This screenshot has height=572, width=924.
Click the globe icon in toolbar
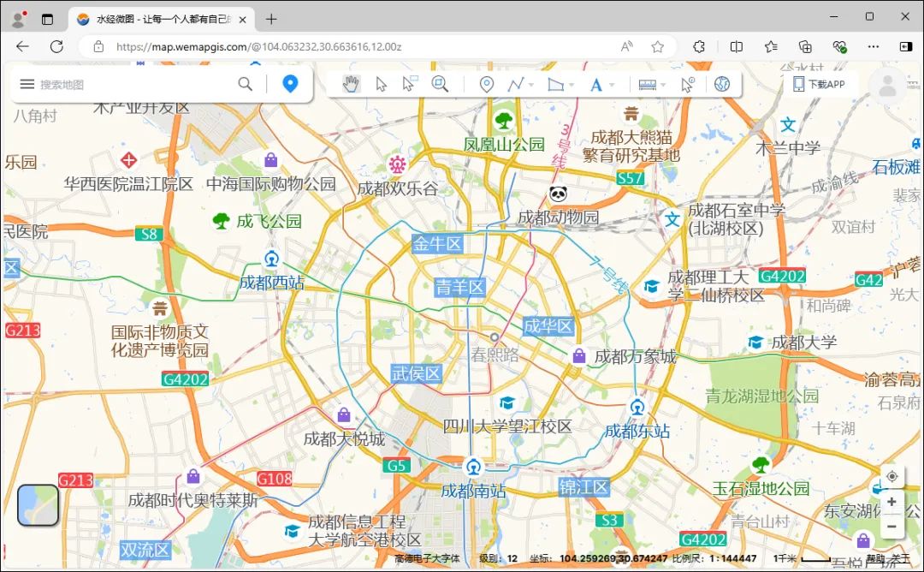click(722, 84)
